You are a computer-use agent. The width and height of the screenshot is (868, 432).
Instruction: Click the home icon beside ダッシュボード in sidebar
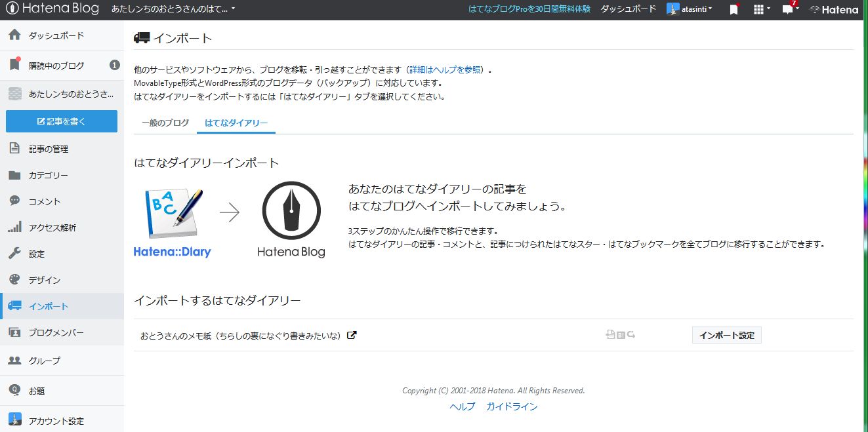[x=14, y=35]
